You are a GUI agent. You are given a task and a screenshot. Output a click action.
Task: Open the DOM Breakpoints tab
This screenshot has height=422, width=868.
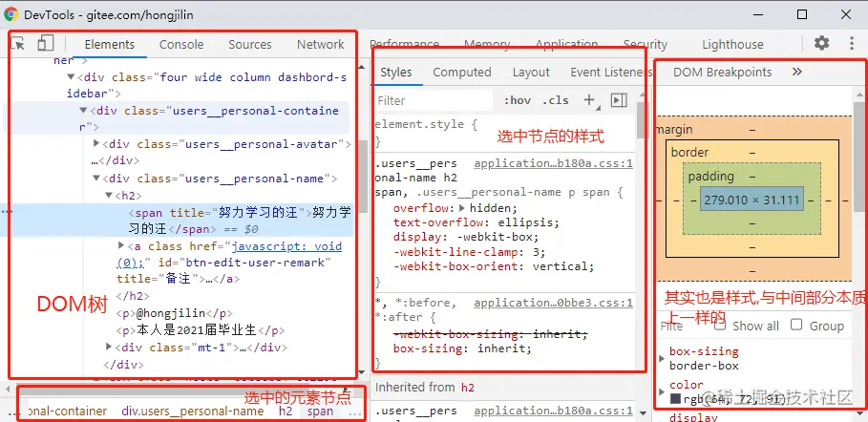(723, 72)
